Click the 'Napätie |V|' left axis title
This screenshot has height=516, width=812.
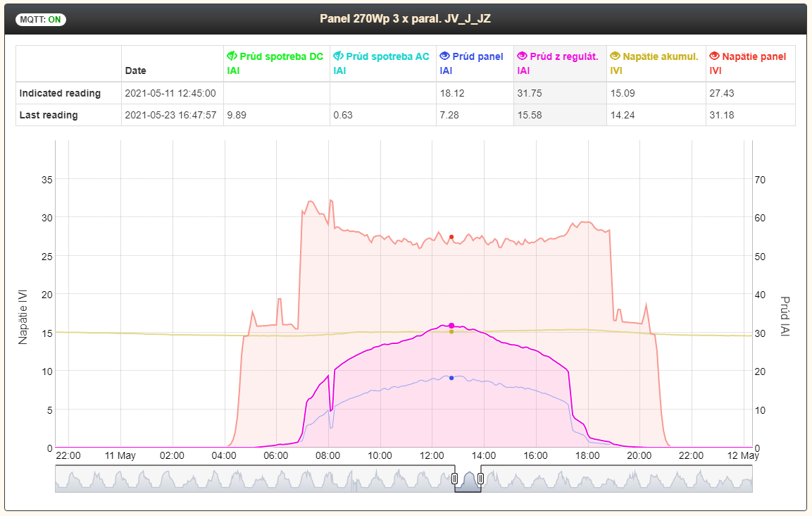[23, 317]
